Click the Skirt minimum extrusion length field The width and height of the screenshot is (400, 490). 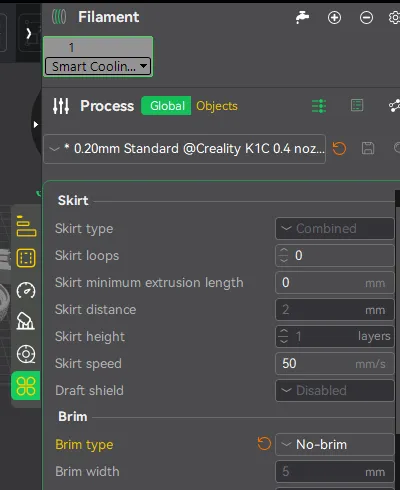[335, 283]
